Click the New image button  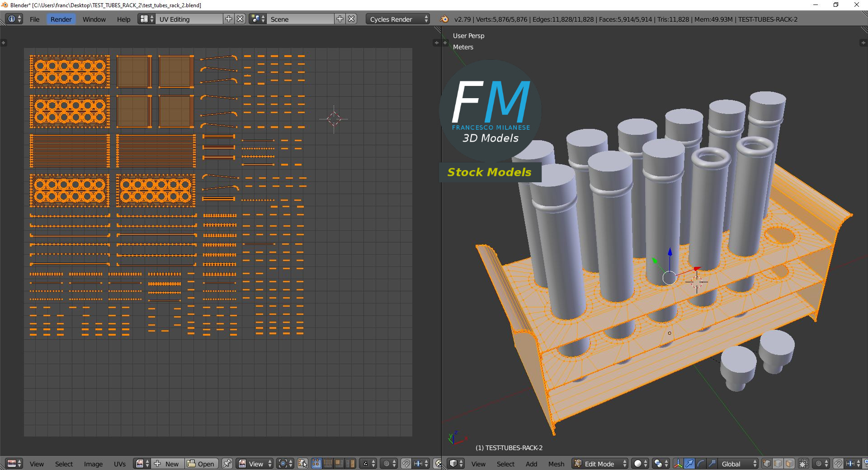pos(167,464)
